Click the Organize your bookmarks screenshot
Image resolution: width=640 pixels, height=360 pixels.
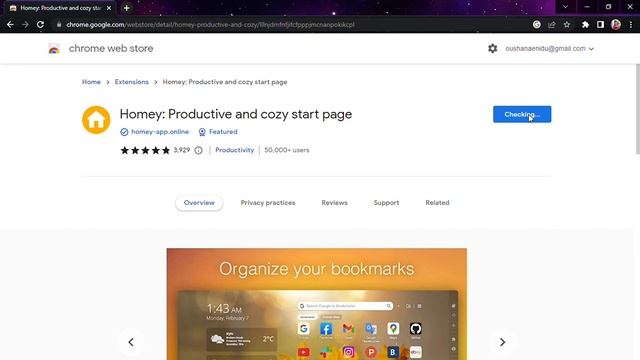pos(317,304)
